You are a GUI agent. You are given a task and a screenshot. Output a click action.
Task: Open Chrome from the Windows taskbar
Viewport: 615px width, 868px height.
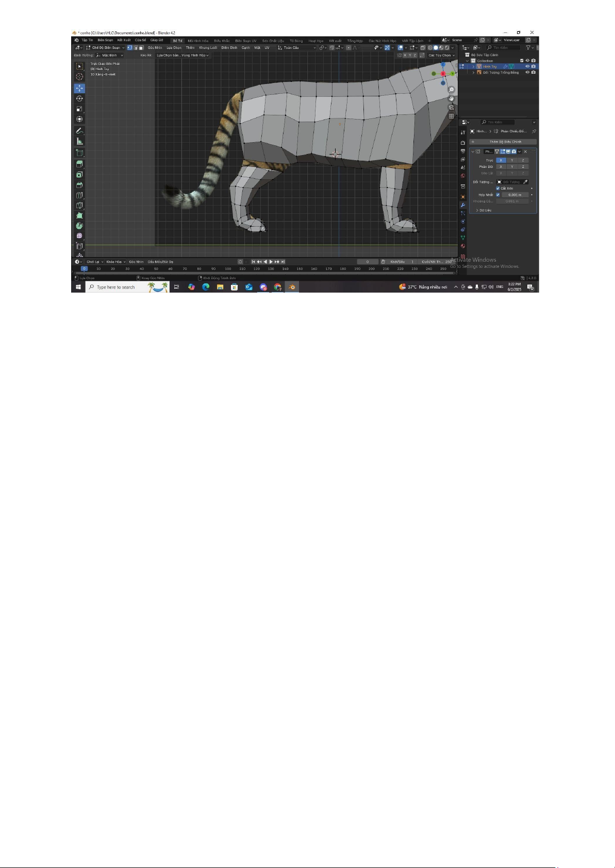point(278,287)
